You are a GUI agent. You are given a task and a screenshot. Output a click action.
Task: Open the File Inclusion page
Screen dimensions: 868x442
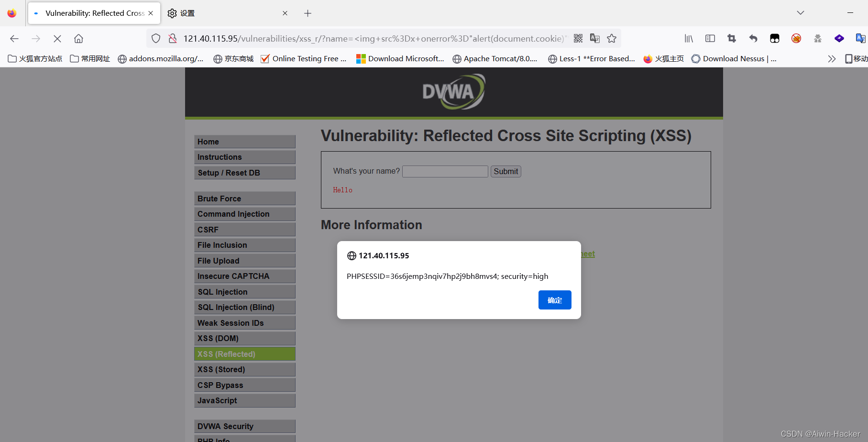(x=245, y=245)
